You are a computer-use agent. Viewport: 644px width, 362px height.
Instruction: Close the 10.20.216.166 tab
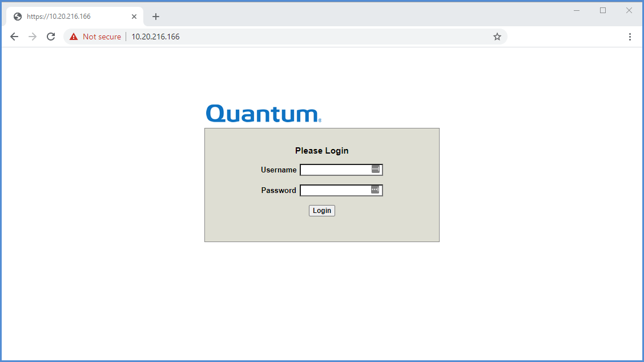tap(134, 17)
